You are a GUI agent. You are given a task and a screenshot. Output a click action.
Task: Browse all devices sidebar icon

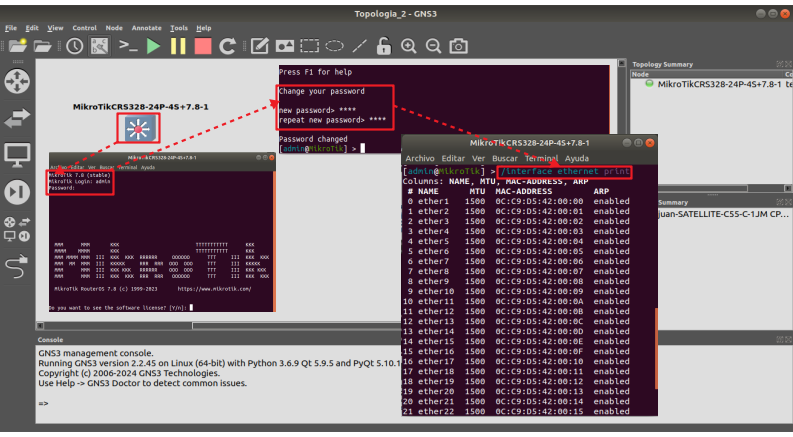click(x=17, y=229)
